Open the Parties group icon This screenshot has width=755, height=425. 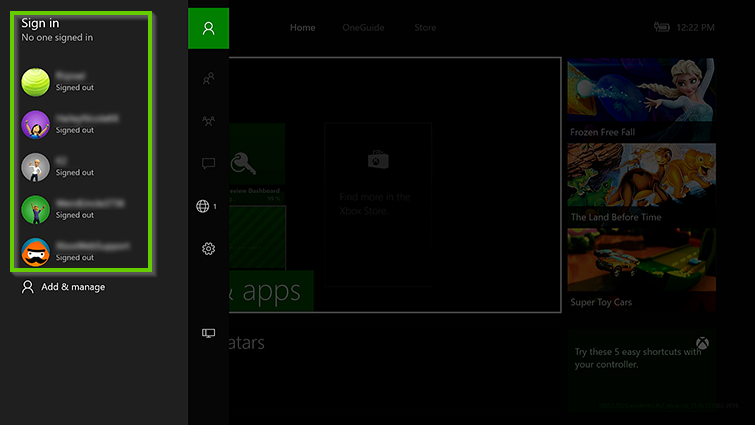tap(208, 121)
